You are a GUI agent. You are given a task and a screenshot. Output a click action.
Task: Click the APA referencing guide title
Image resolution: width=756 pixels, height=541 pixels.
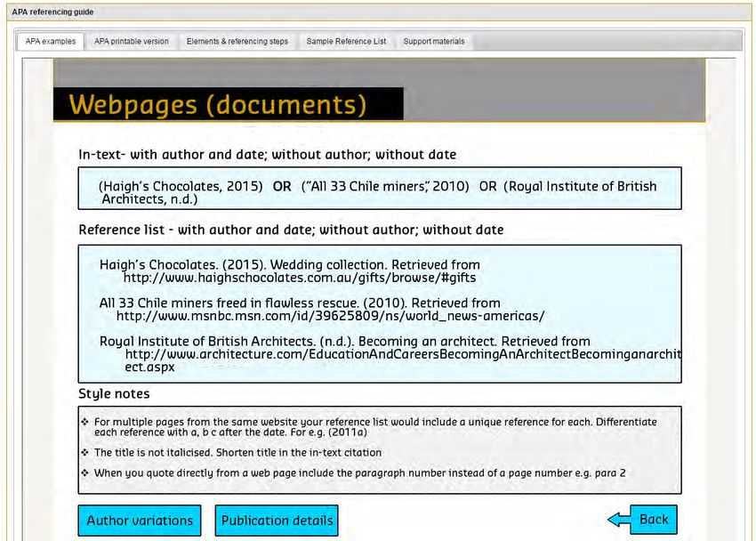pos(52,12)
